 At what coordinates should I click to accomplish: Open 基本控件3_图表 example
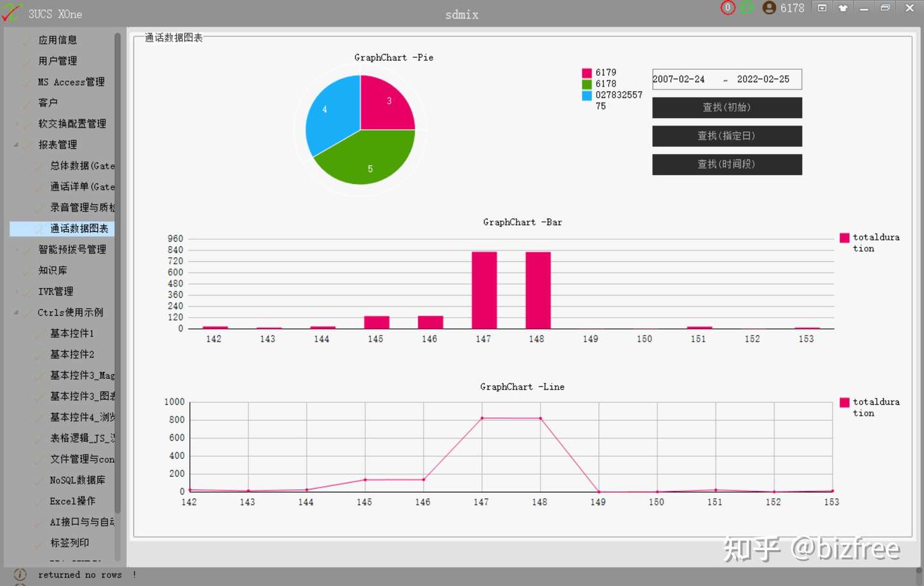pyautogui.click(x=82, y=396)
